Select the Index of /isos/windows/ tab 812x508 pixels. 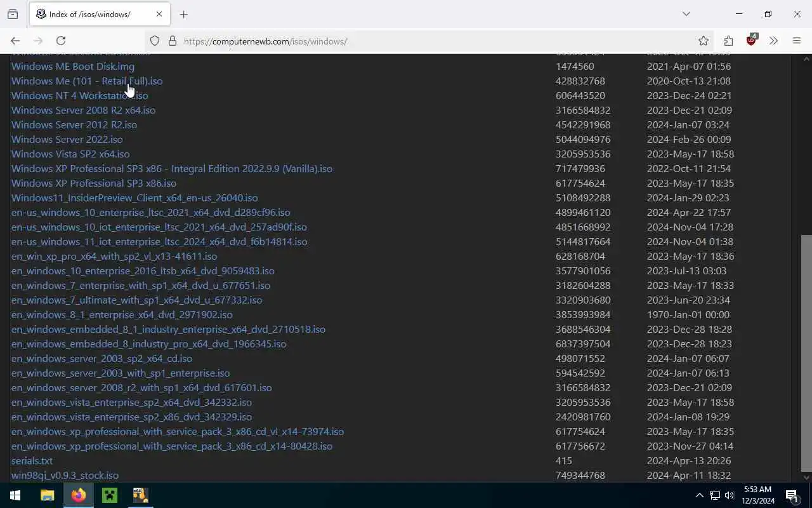pyautogui.click(x=100, y=14)
